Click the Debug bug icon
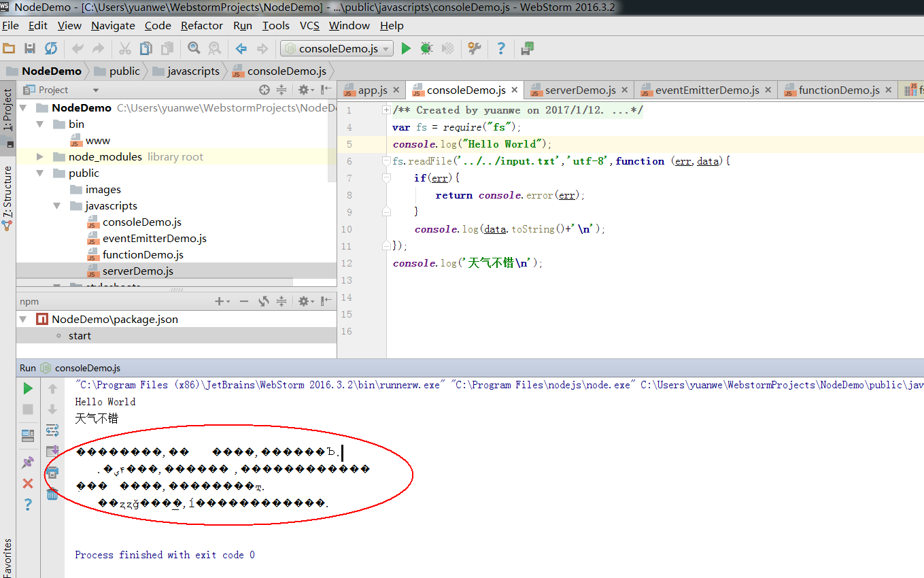This screenshot has width=924, height=578. click(x=426, y=48)
